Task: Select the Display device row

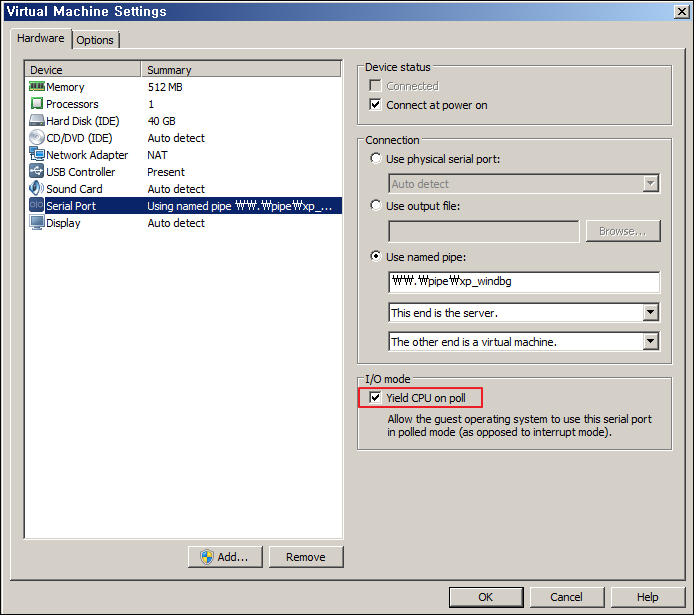Action: pyautogui.click(x=183, y=223)
